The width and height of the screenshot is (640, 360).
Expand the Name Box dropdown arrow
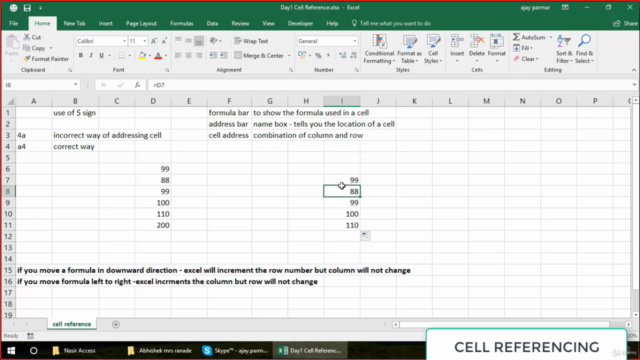(76, 85)
